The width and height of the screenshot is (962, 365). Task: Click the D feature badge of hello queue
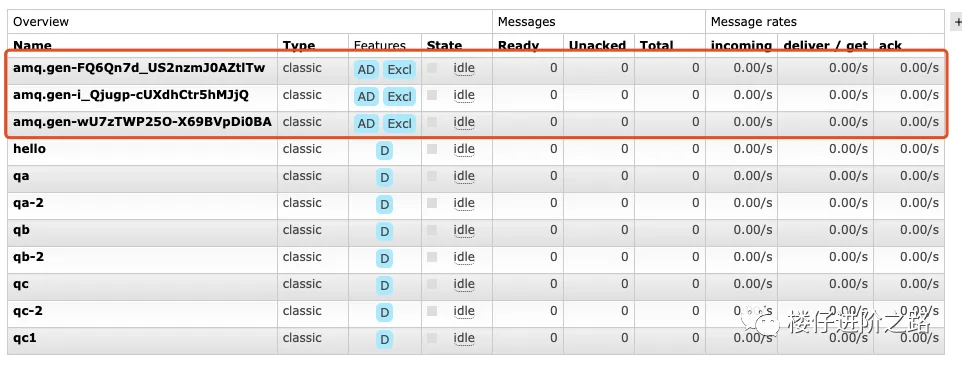385,150
